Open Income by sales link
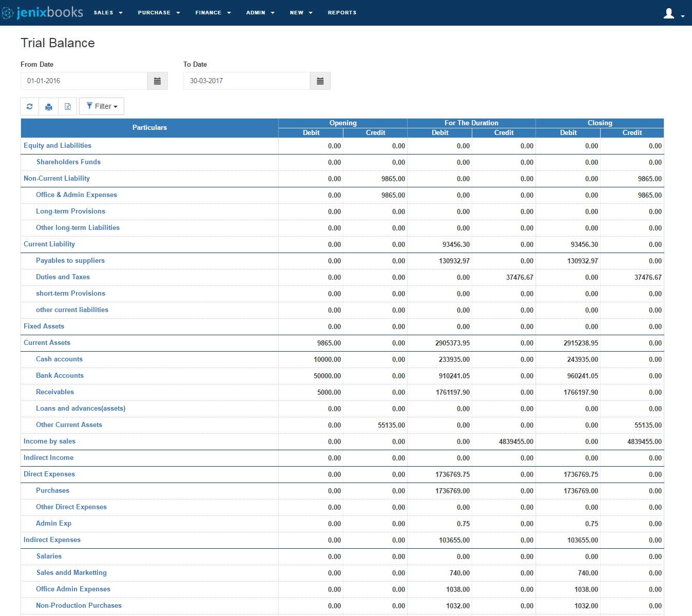Screen dimensions: 692x616 point(49,441)
